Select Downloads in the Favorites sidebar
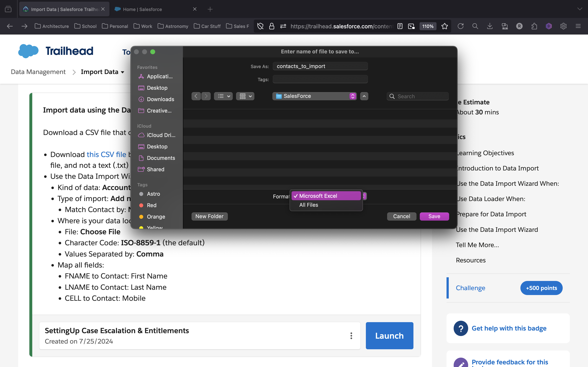This screenshot has width=588, height=367. (160, 99)
